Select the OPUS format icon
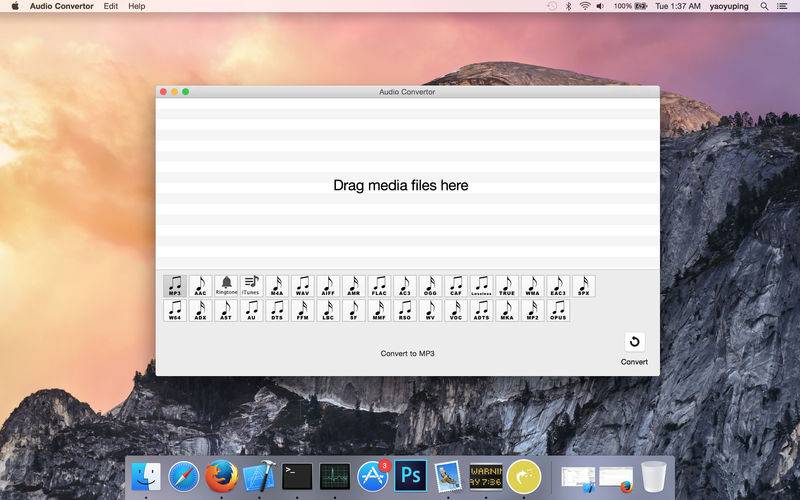 coord(558,310)
